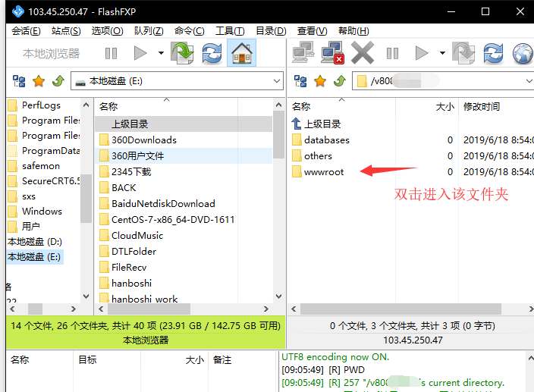Select the hanboshi folder
This screenshot has width=534, height=392.
pyautogui.click(x=131, y=283)
